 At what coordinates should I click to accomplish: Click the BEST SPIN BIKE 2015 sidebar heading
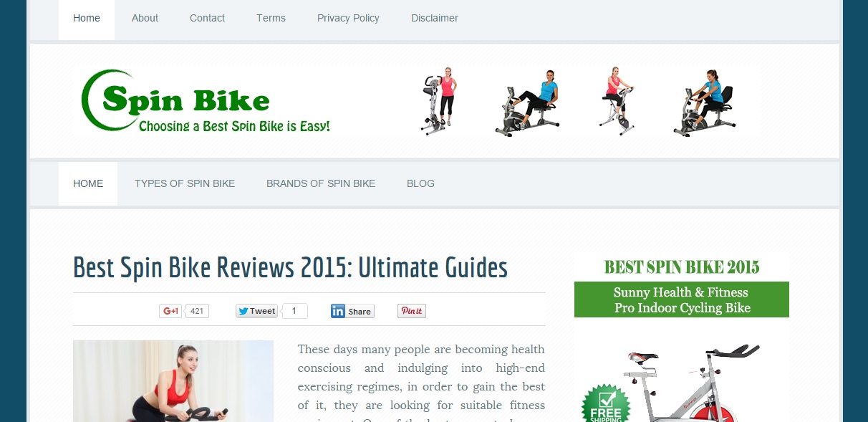pos(682,267)
